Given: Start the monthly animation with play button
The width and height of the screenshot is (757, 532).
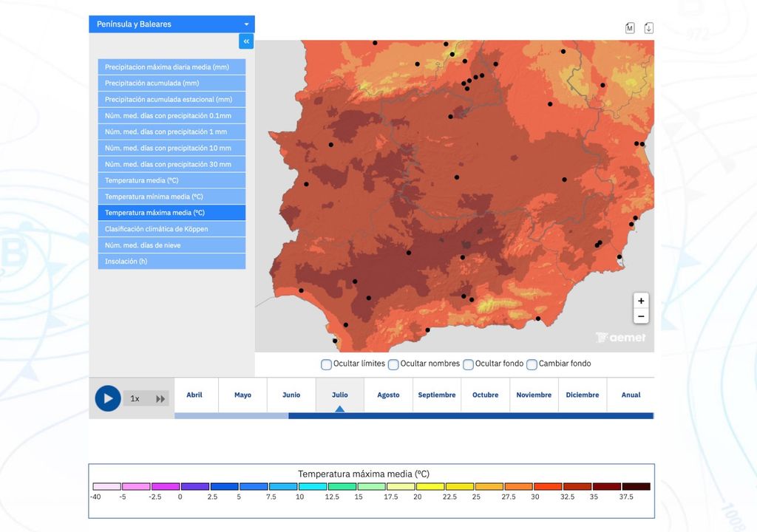Looking at the screenshot, I should [x=108, y=398].
